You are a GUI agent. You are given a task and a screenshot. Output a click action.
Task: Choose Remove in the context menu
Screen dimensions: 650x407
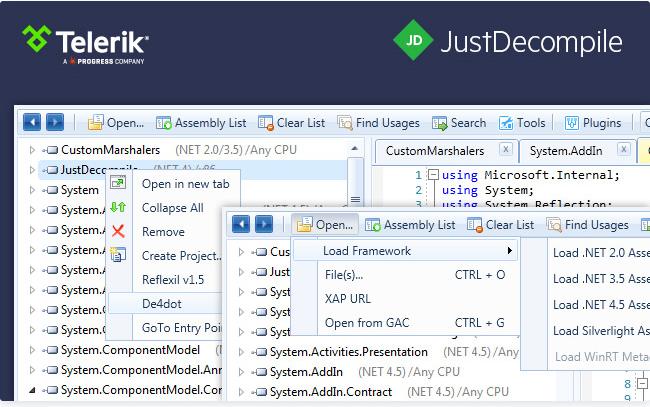163,232
